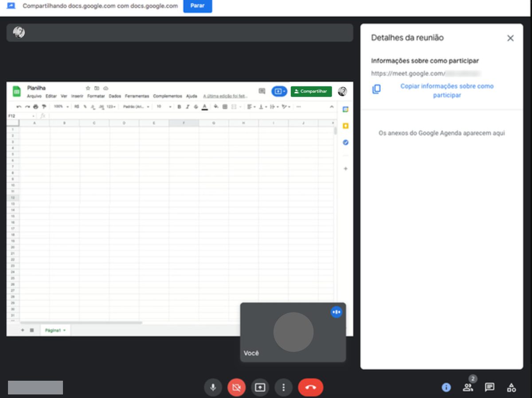
Task: Click the text color underlined A
Action: coord(204,107)
